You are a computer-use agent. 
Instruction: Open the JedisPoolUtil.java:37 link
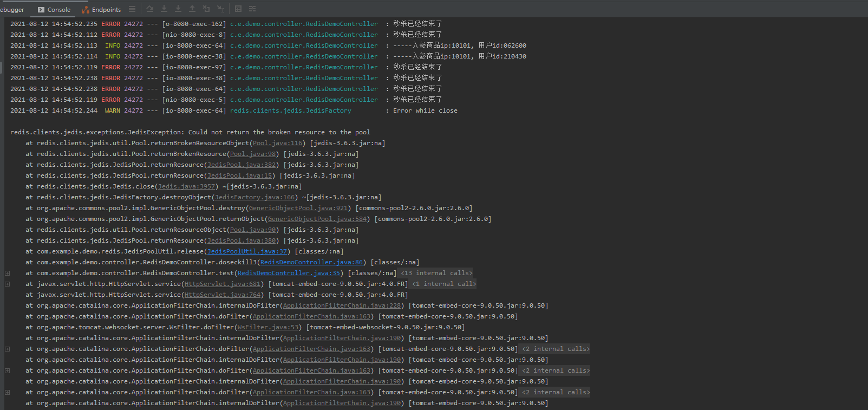247,251
